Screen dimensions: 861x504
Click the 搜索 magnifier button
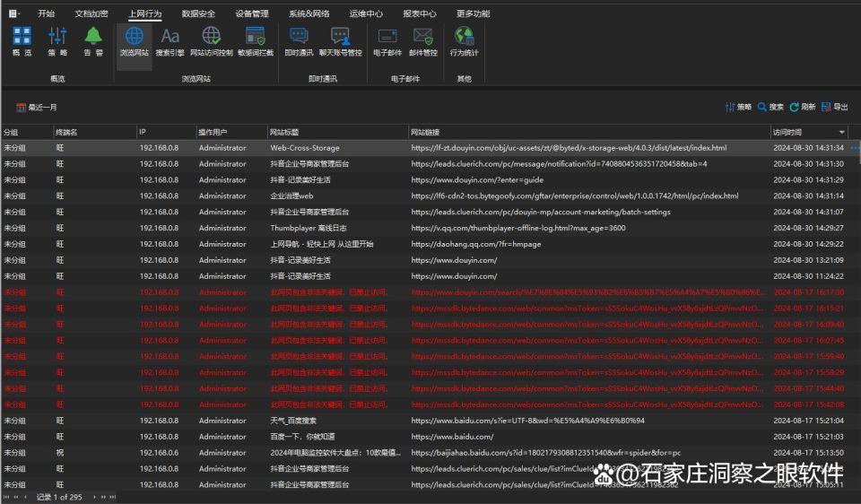coord(770,107)
